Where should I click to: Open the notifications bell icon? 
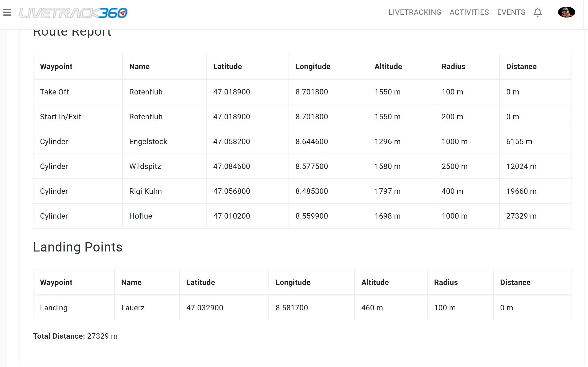(537, 12)
